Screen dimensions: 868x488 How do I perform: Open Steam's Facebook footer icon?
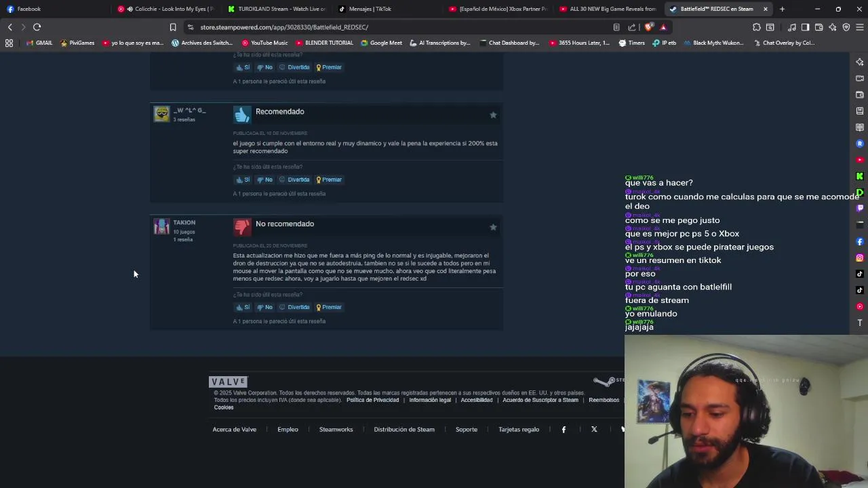coord(564,430)
